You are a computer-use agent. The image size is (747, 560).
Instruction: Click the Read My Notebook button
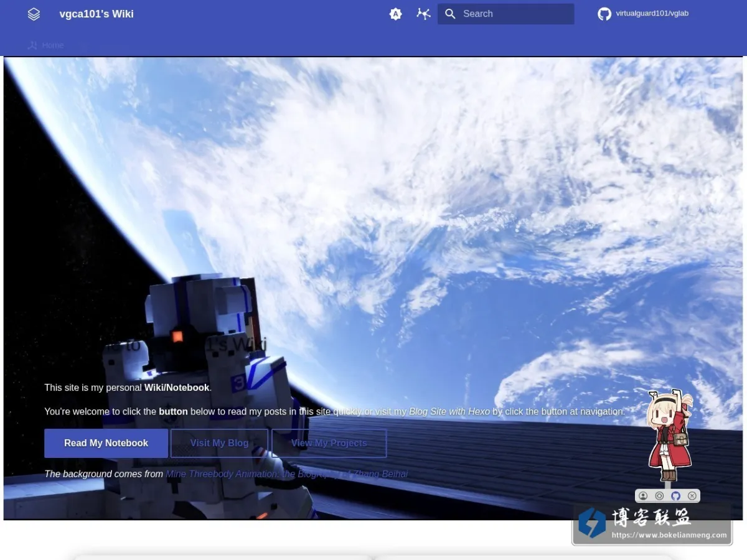pos(106,443)
